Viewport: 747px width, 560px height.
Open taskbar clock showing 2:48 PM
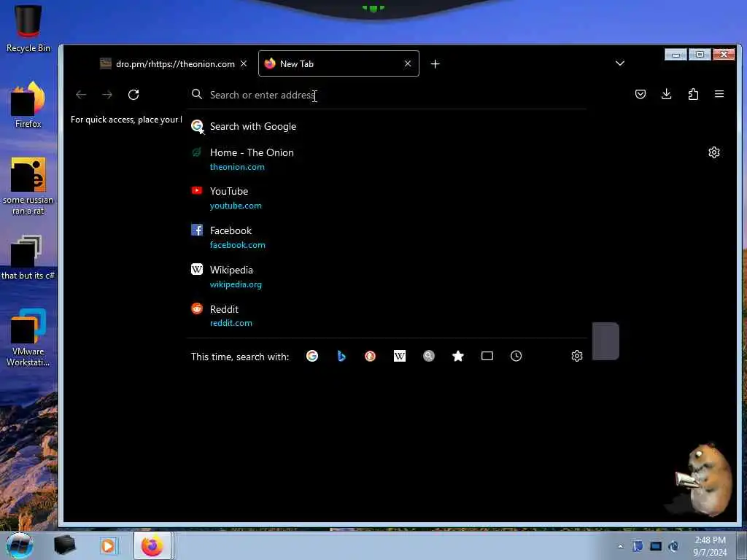(x=710, y=546)
